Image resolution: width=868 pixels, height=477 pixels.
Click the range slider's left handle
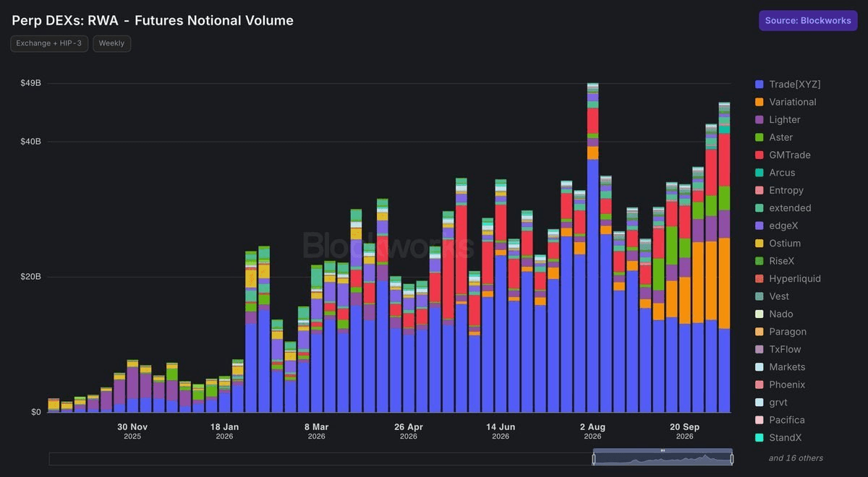594,458
